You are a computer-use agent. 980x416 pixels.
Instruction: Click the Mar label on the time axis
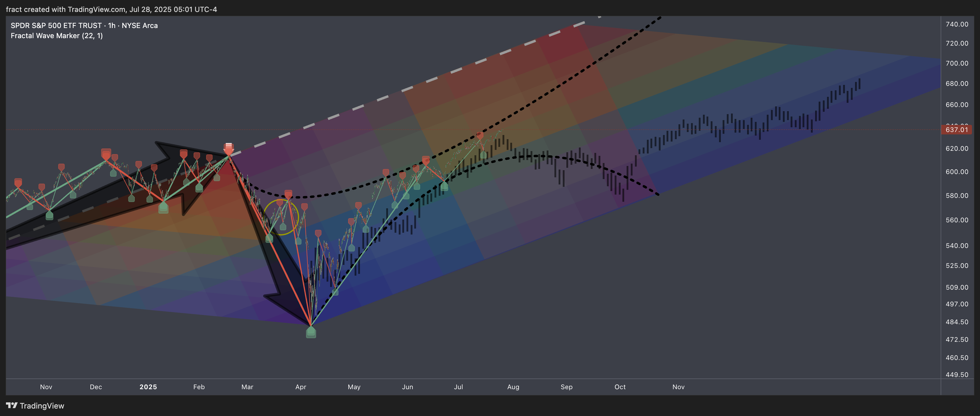click(247, 387)
